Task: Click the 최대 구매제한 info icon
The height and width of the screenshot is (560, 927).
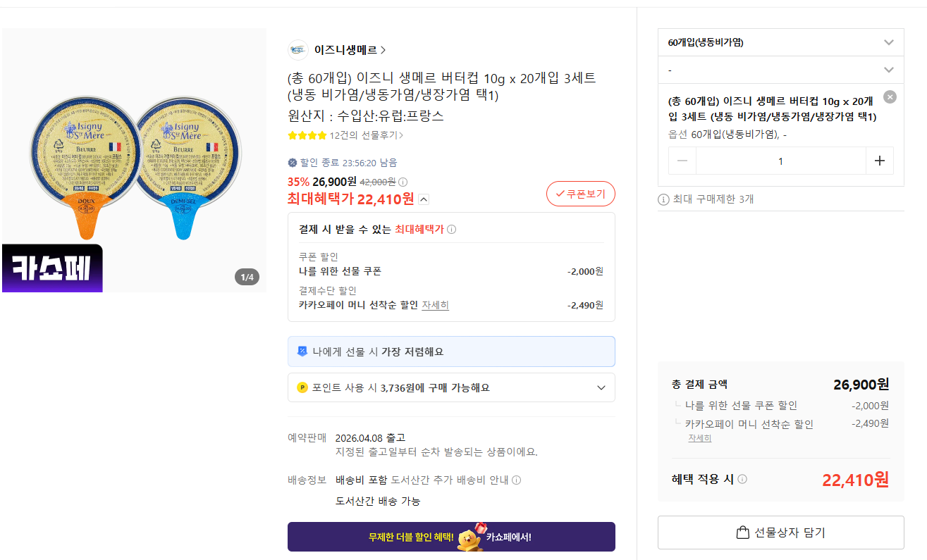Action: 663,199
